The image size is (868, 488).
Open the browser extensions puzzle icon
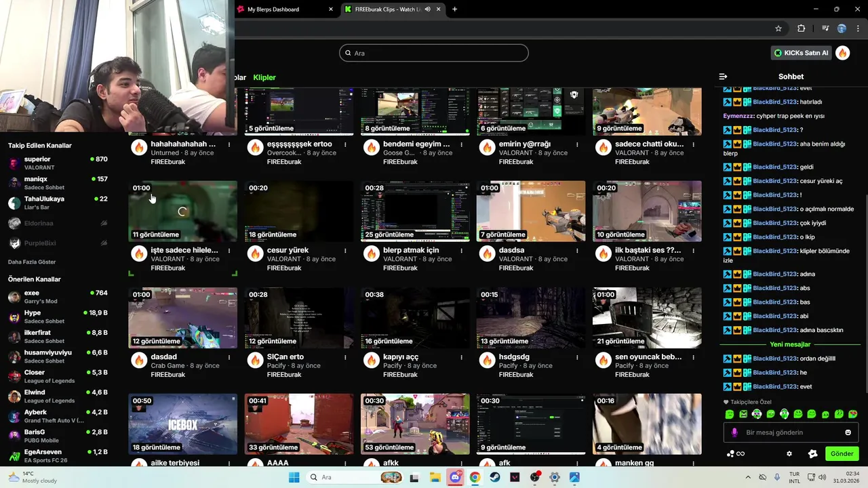801,28
